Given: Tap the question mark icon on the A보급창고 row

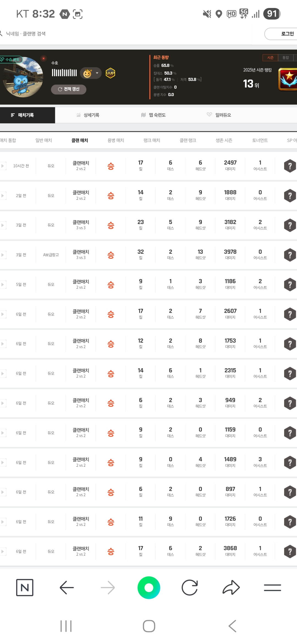Looking at the screenshot, I should click(x=290, y=255).
